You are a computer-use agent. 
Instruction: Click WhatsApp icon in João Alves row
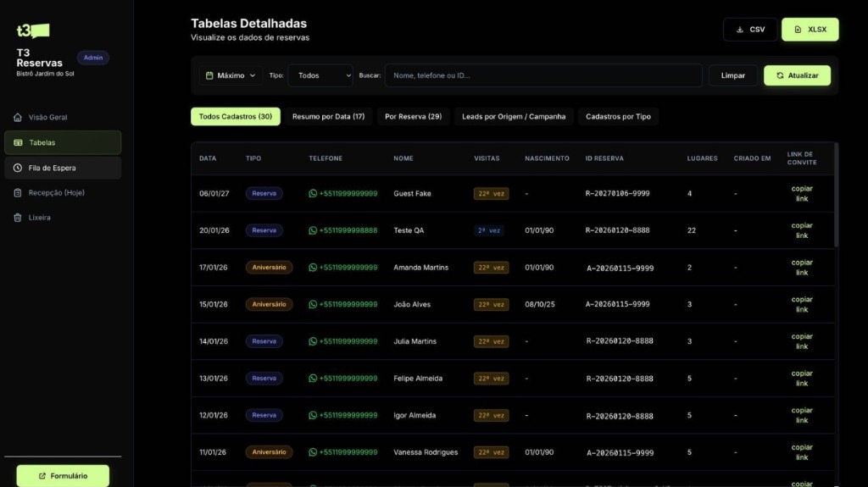click(313, 304)
